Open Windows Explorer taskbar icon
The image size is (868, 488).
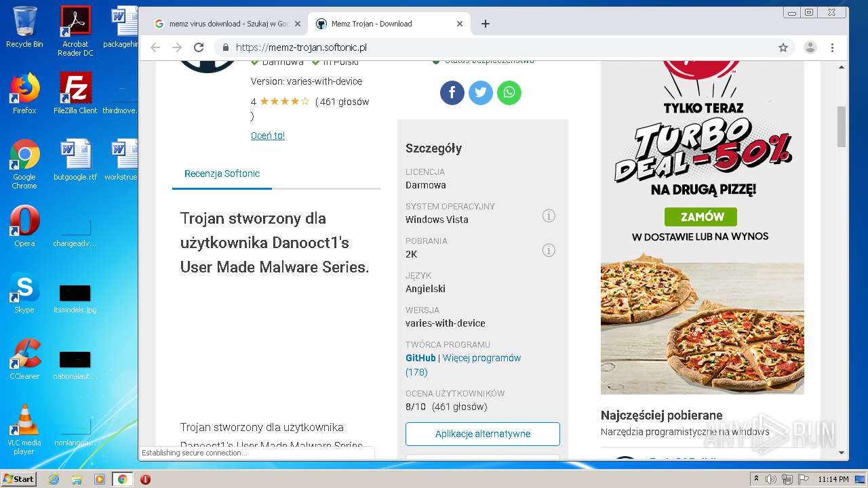77,479
